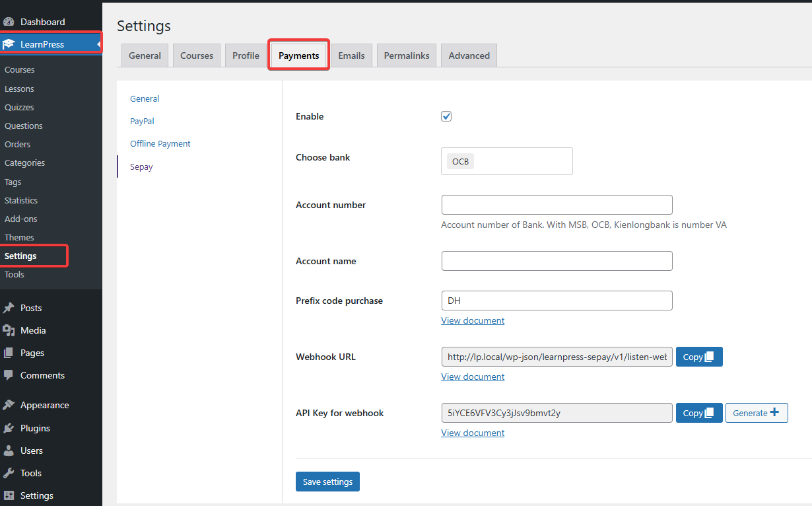This screenshot has height=506, width=812.
Task: Switch to the Emails tab
Action: point(351,55)
